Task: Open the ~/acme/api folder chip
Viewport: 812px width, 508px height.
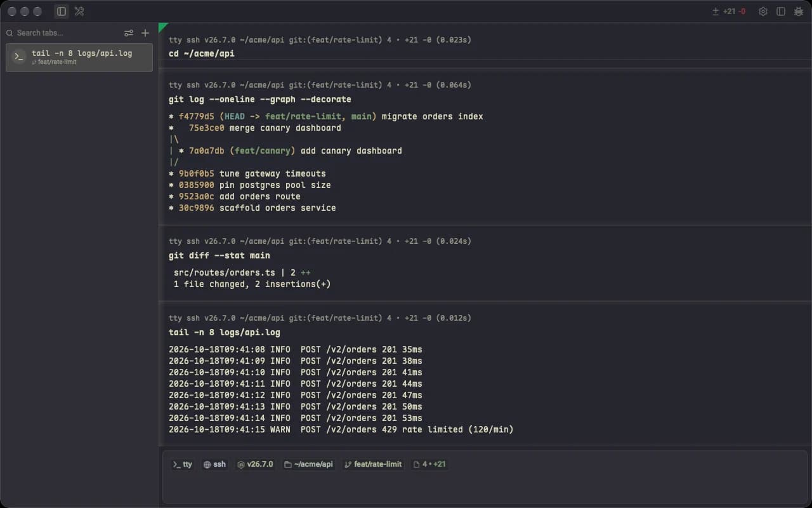Action: 308,464
